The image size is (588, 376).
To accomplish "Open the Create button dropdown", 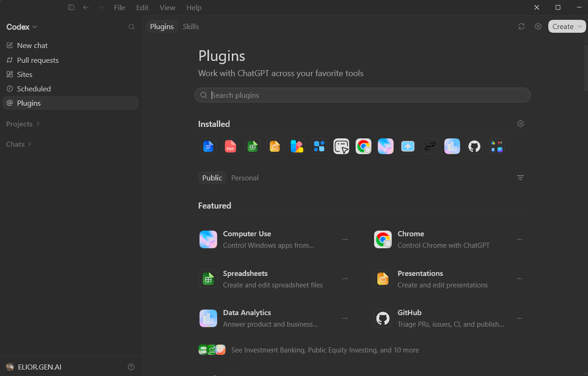I will point(567,26).
